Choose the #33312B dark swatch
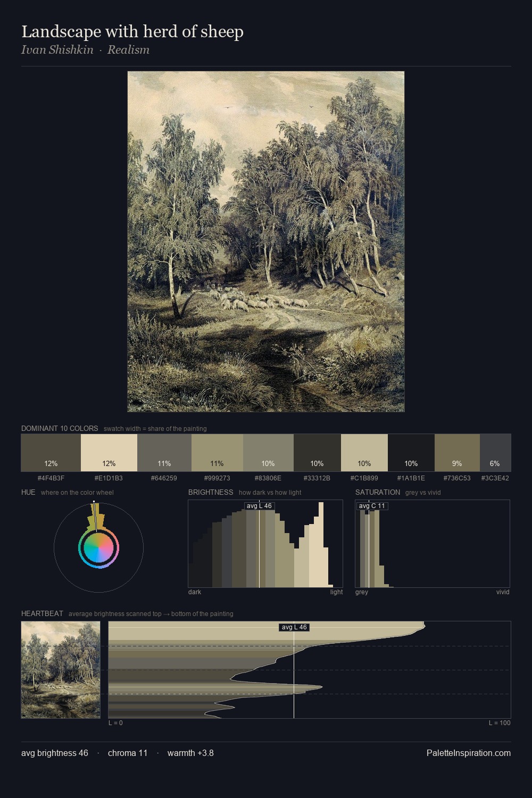Viewport: 532px width, 798px height. pos(317,453)
